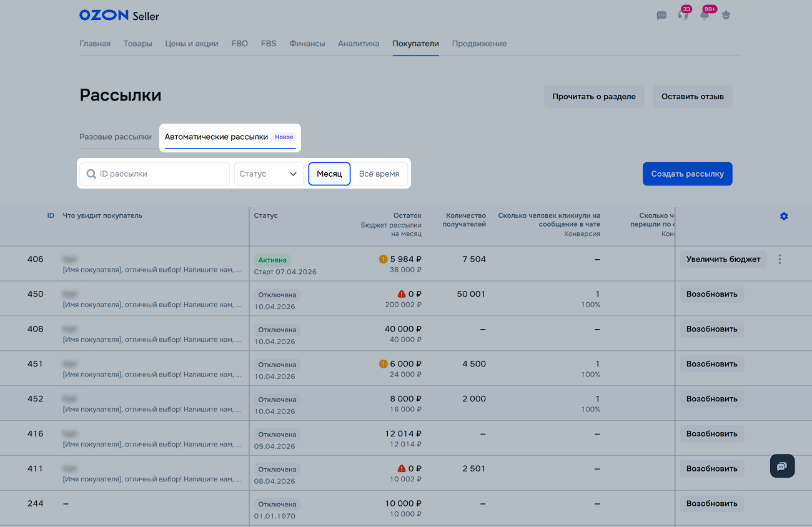Open the notifications bell with 99+ badge
The height and width of the screenshot is (527, 812).
(705, 16)
